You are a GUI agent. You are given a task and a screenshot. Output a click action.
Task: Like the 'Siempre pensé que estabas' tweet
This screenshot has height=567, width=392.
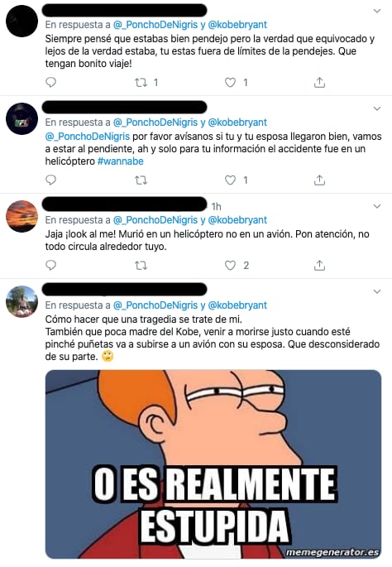pos(230,83)
